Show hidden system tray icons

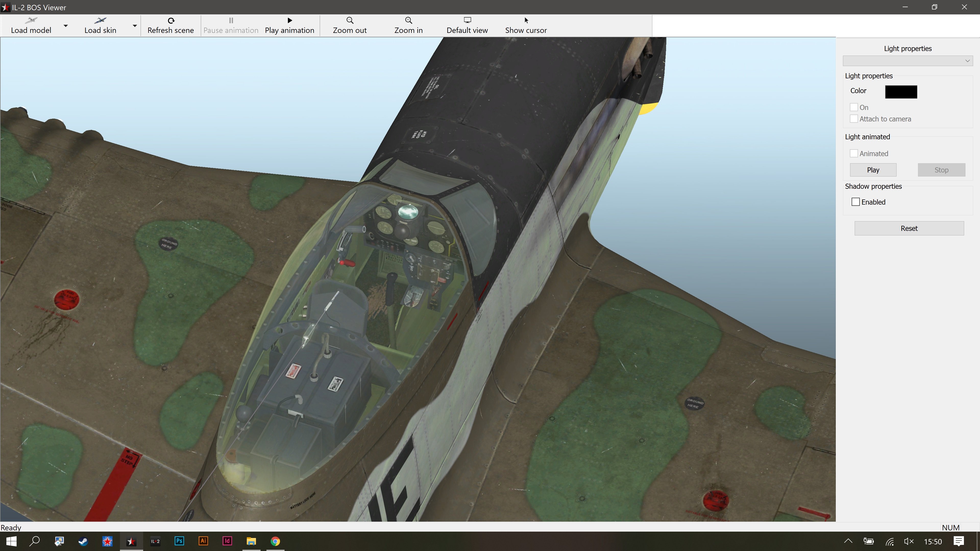[848, 541]
